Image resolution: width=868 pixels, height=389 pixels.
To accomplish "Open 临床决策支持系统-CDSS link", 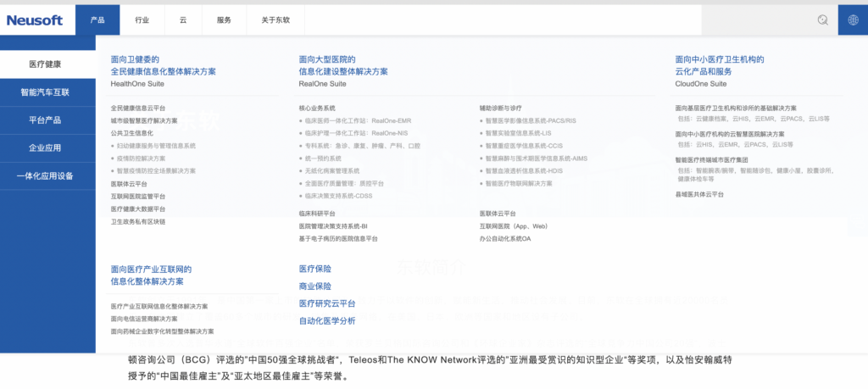I will (338, 196).
